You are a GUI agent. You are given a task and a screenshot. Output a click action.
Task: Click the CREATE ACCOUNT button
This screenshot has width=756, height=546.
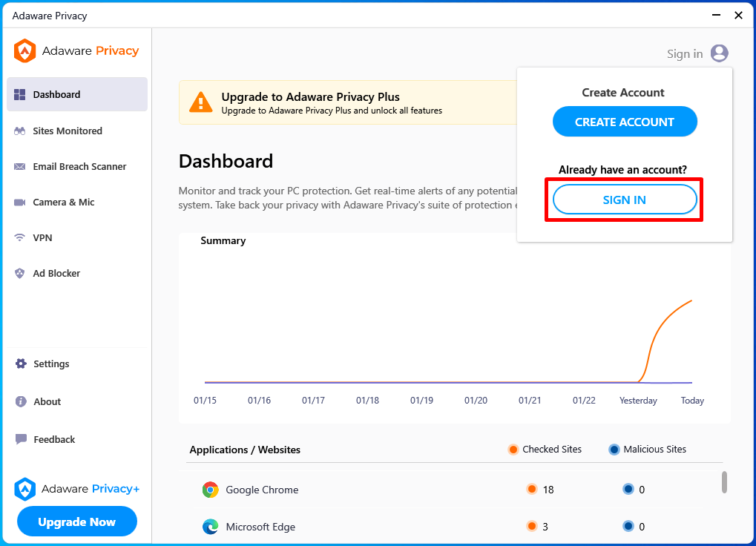click(x=625, y=122)
